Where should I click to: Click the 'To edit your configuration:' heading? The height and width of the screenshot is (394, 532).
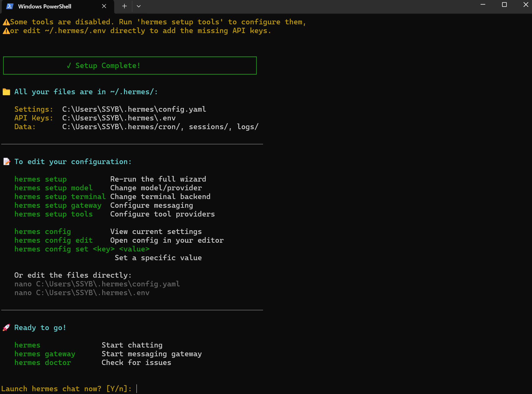coord(73,162)
